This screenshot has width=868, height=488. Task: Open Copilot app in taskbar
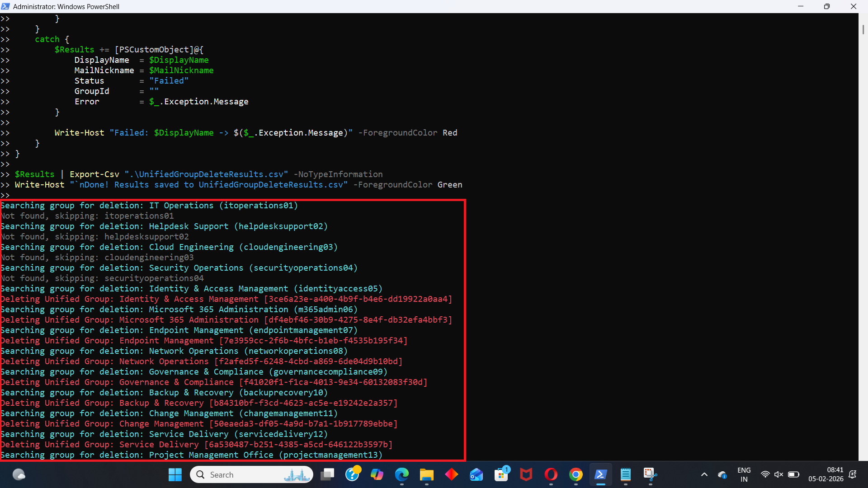click(x=377, y=474)
